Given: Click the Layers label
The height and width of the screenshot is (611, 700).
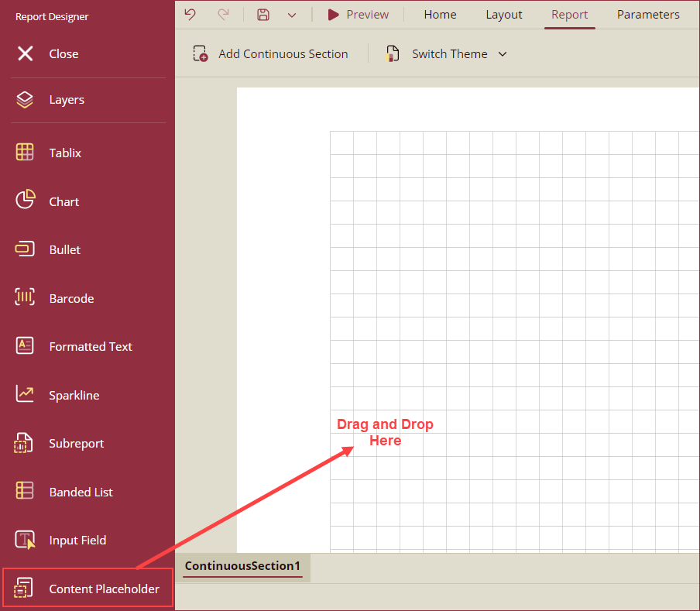Looking at the screenshot, I should 67,100.
